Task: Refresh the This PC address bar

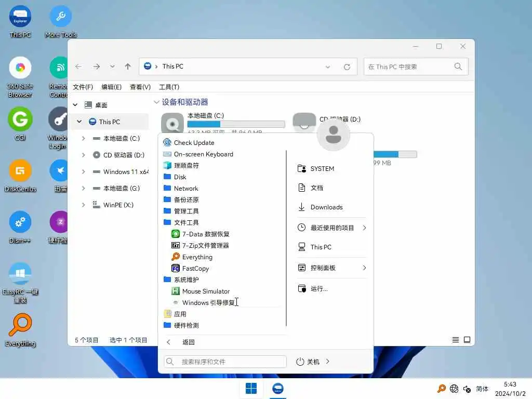Action: coord(347,67)
